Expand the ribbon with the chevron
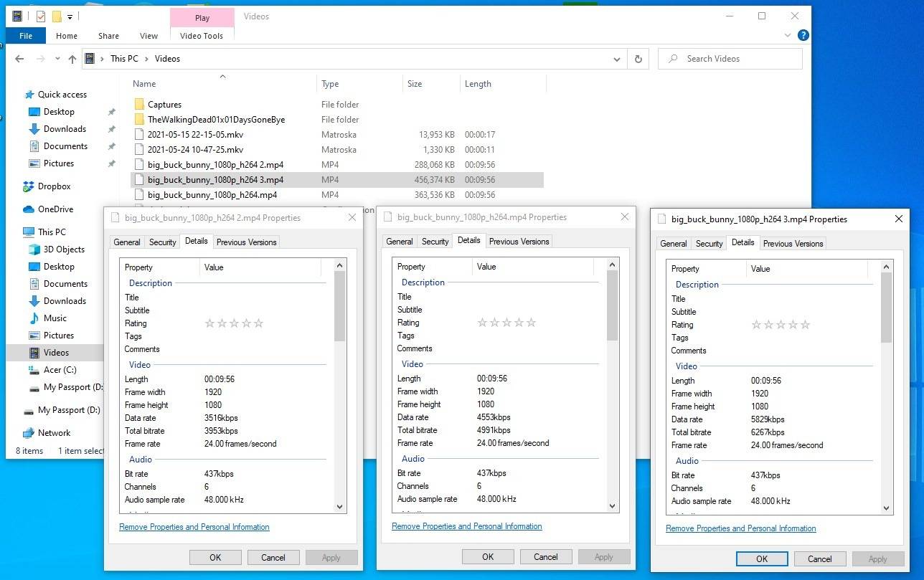Image resolution: width=924 pixels, height=580 pixels. tap(788, 35)
